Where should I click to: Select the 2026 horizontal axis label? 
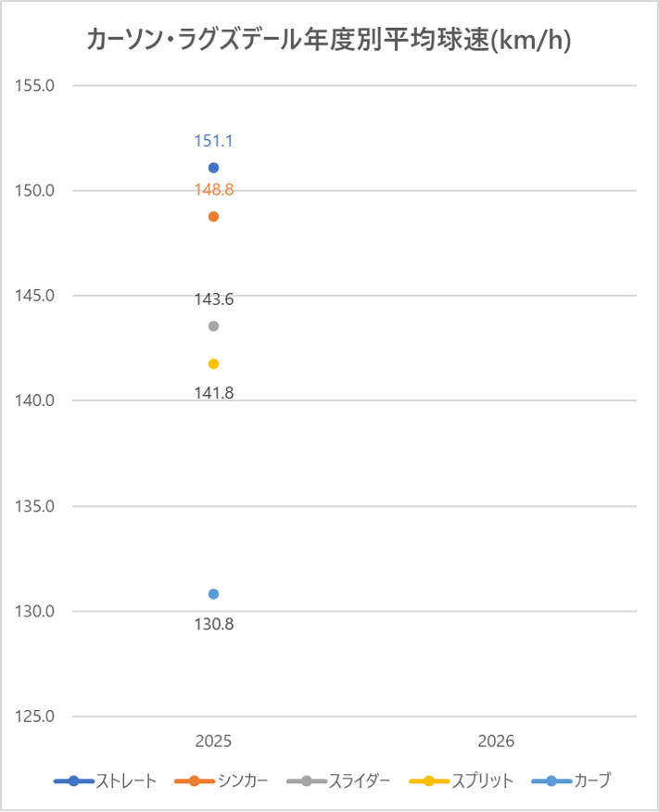point(496,742)
